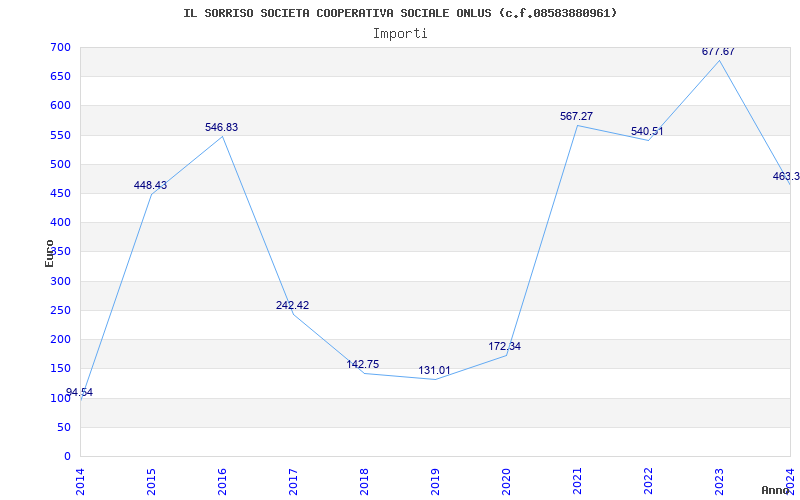Click y-axis tick label 600
The height and width of the screenshot is (500, 800).
click(x=60, y=106)
